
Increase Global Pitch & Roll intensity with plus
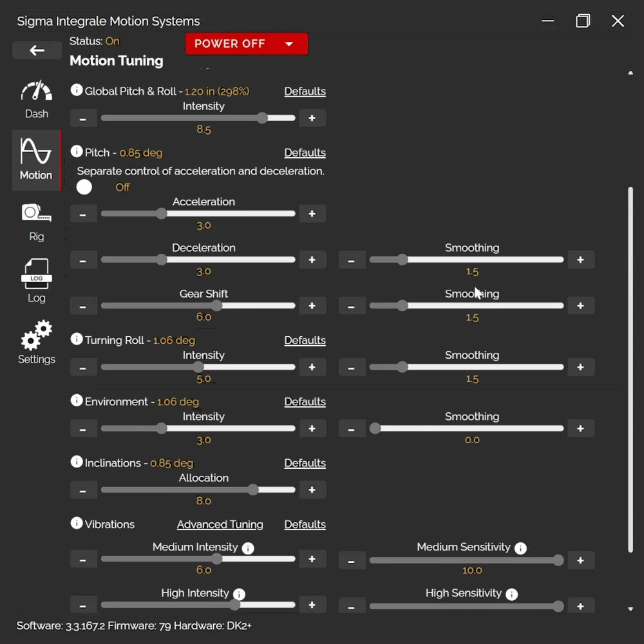coord(312,118)
